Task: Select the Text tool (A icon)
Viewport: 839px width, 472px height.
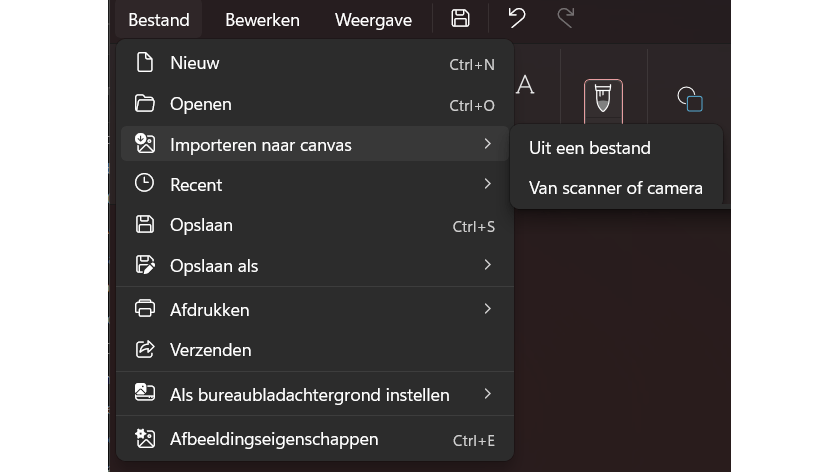Action: [x=524, y=86]
